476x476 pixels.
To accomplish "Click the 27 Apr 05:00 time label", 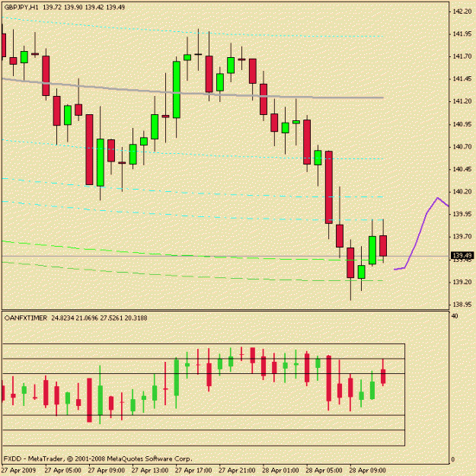I will point(63,471).
